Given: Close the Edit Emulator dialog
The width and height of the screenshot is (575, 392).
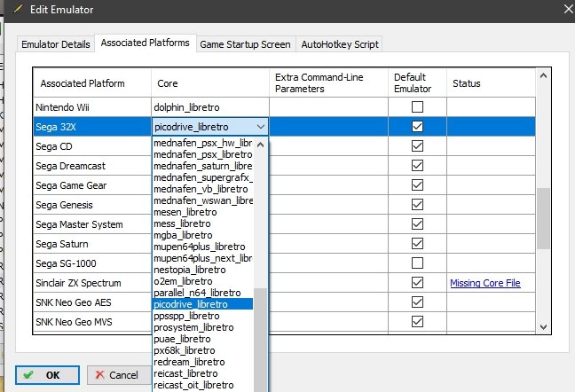Looking at the screenshot, I should pyautogui.click(x=568, y=9).
